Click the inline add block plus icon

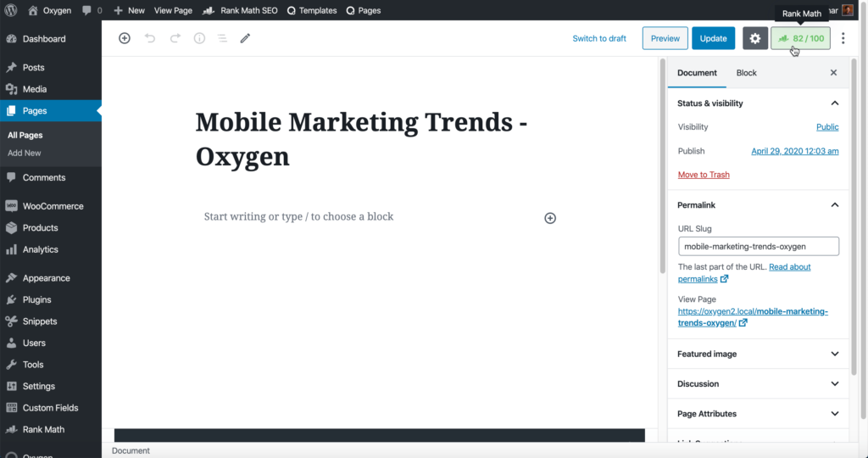549,218
